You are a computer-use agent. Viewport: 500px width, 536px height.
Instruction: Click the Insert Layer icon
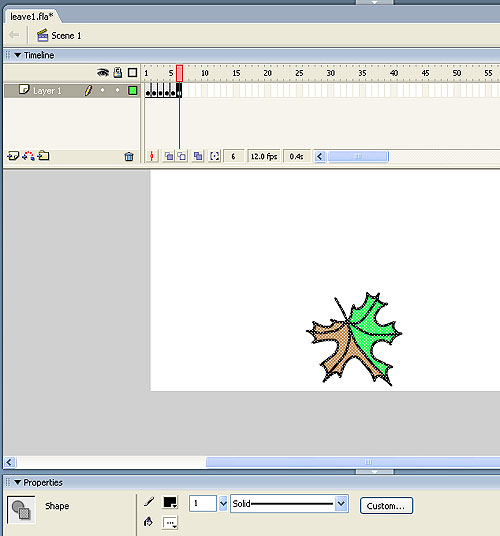click(x=13, y=156)
